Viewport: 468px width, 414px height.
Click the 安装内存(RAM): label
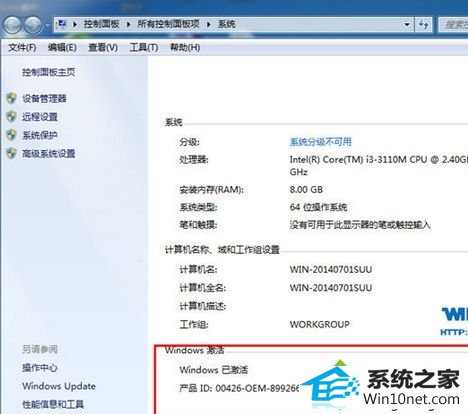(212, 190)
